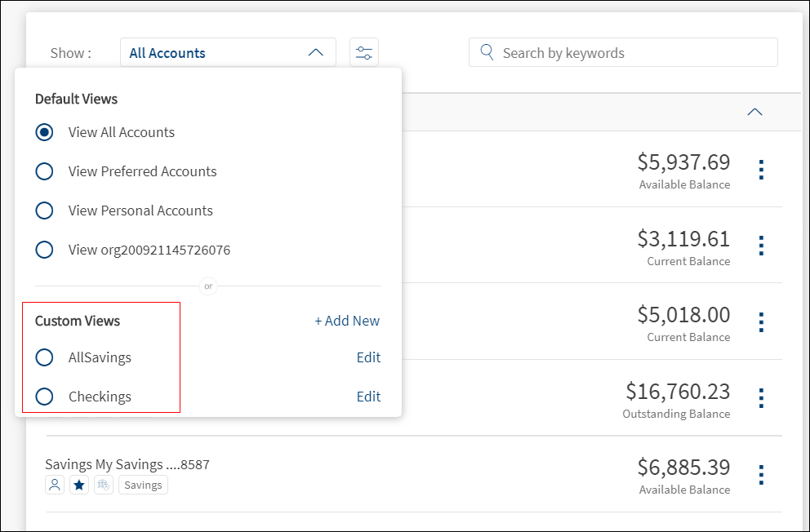Click the person icon under My Savings
Screen dimensions: 810x532
click(55, 485)
